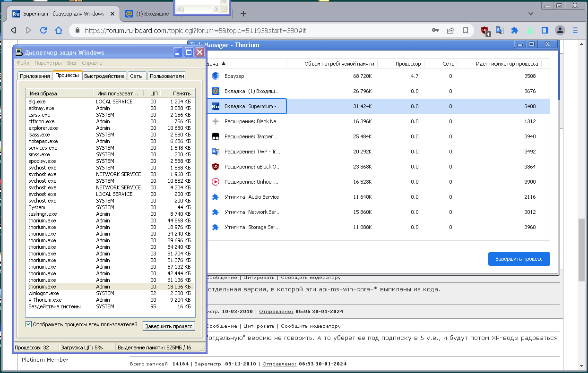Select explorer.exe process row
Viewport: 588px width, 373px height.
[x=110, y=128]
